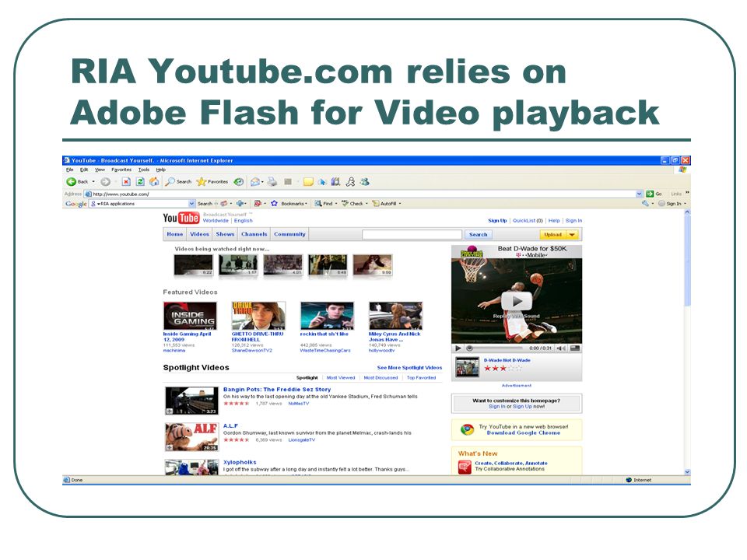Open the Inside Gaming featured thumbnail
The height and width of the screenshot is (560, 747).
tap(190, 316)
